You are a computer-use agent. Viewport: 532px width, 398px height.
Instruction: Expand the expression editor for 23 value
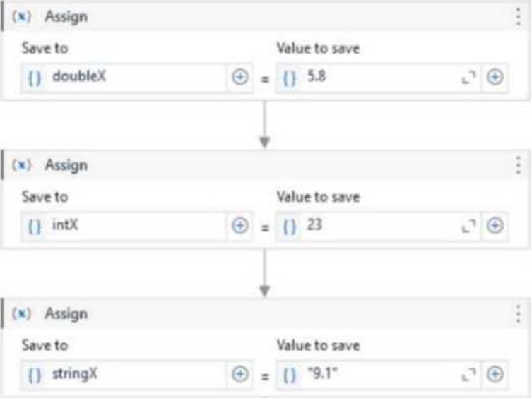[469, 226]
